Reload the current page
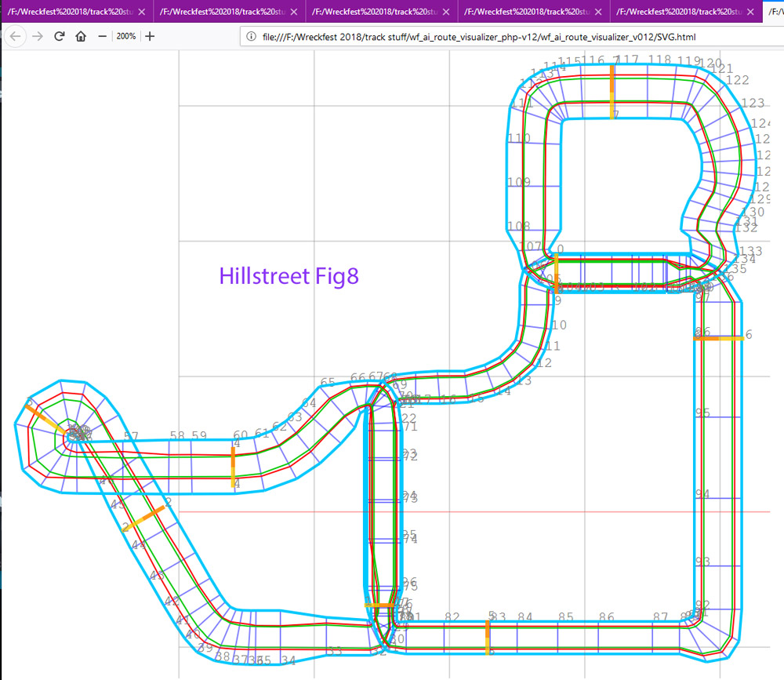The width and height of the screenshot is (784, 680). click(x=60, y=36)
